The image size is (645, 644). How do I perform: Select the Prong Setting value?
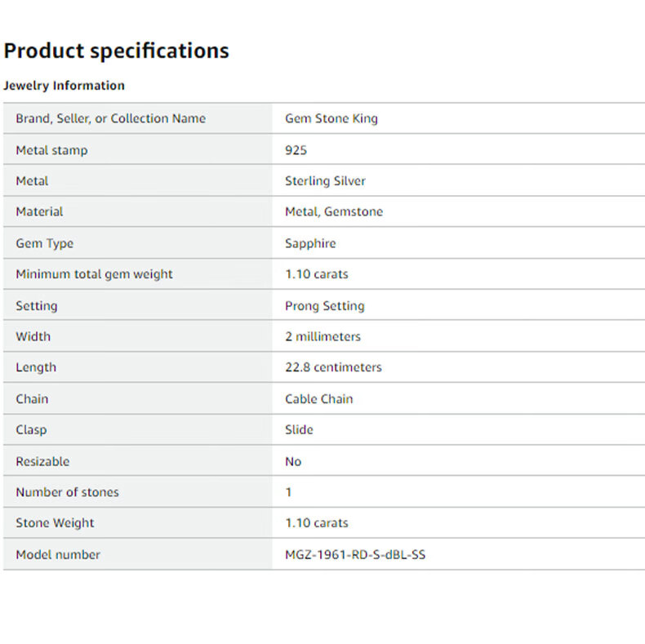[324, 306]
